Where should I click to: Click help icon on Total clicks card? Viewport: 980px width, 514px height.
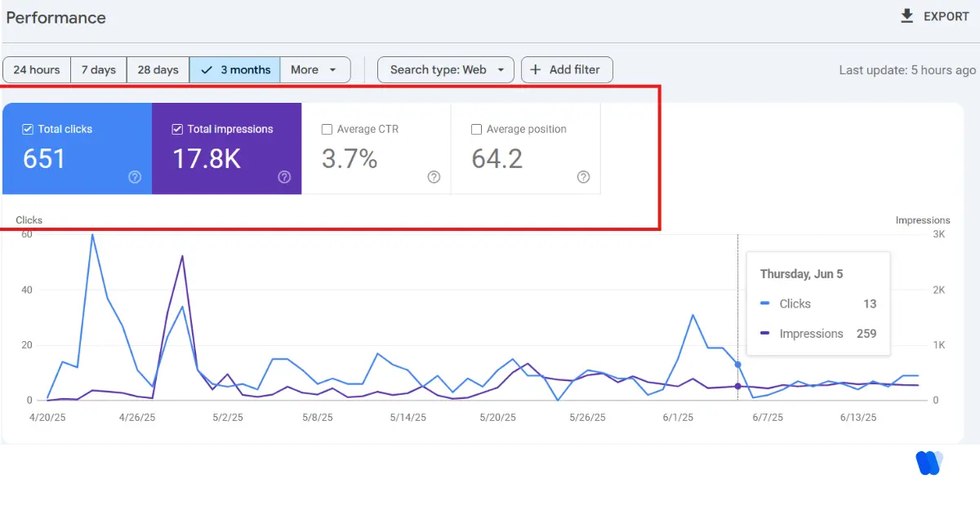click(135, 177)
